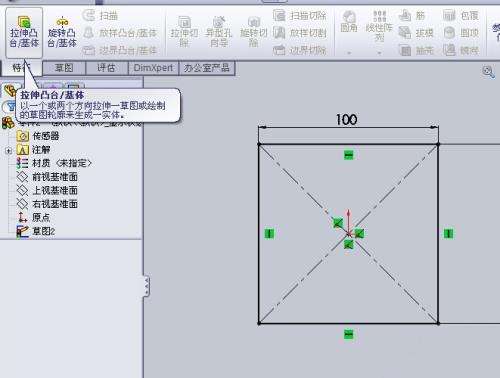Pick the Lofted Cut (放样切割) tool
Viewport: 500px width, 378px height.
tap(299, 33)
